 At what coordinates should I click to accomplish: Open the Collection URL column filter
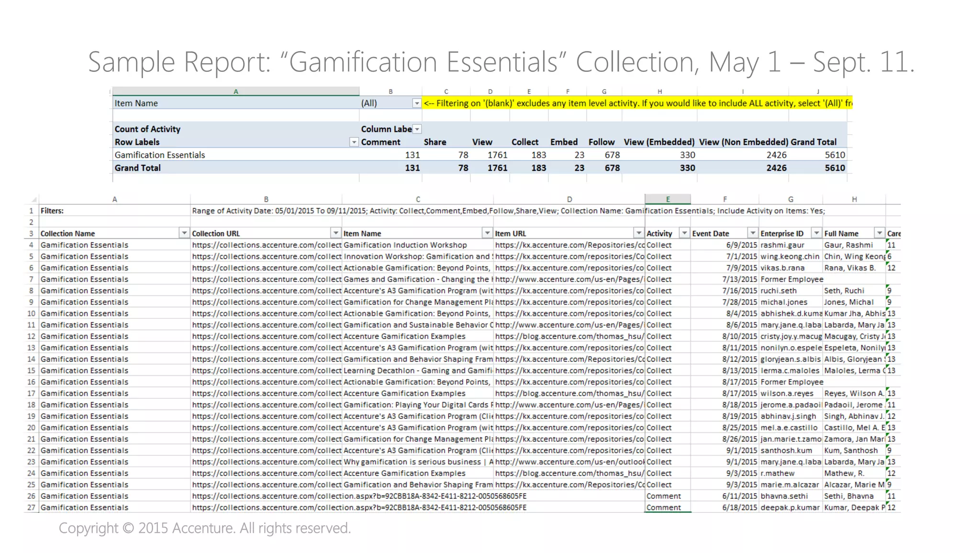tap(335, 233)
